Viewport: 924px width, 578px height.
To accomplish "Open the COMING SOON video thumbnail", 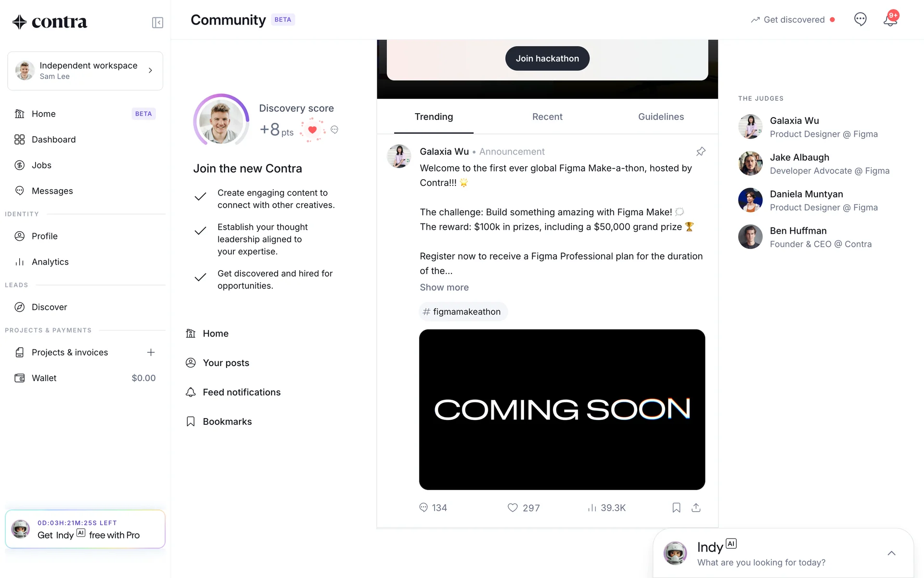I will (x=562, y=409).
